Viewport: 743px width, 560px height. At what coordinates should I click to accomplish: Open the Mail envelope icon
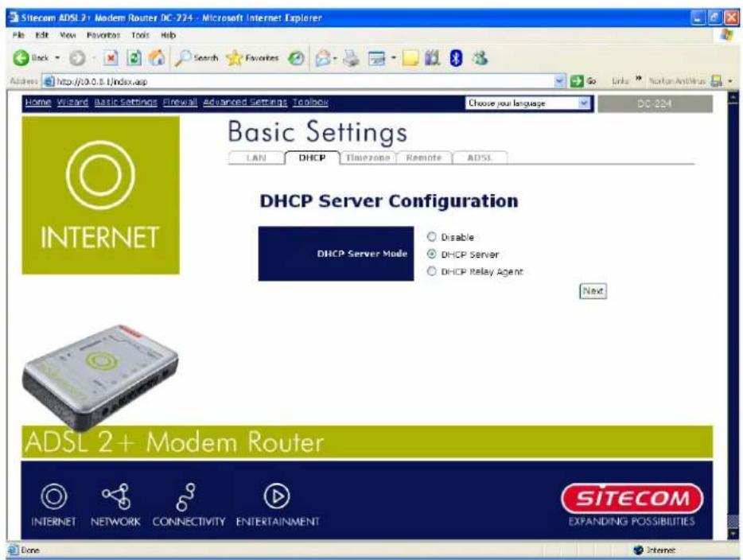point(323,58)
